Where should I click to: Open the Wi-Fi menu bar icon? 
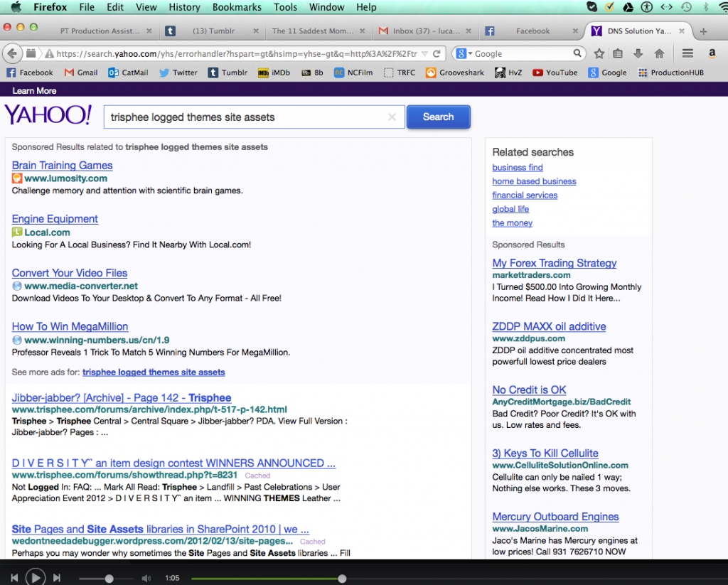coord(722,7)
